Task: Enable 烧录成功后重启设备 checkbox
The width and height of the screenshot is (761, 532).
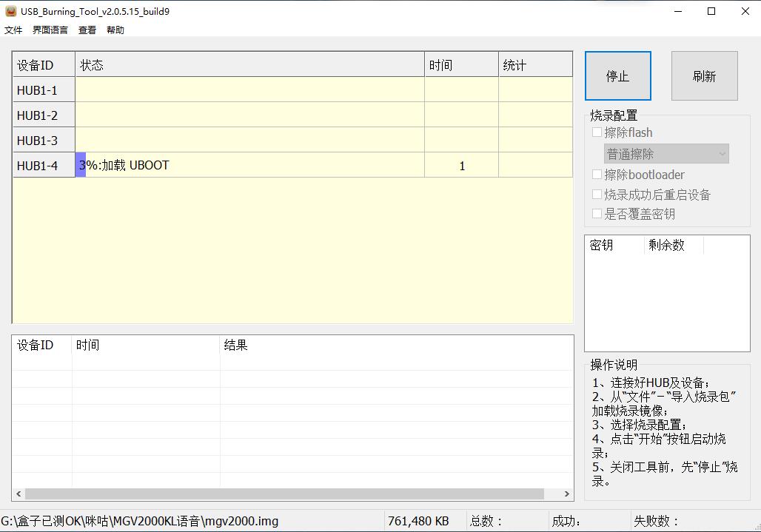Action: click(x=597, y=195)
